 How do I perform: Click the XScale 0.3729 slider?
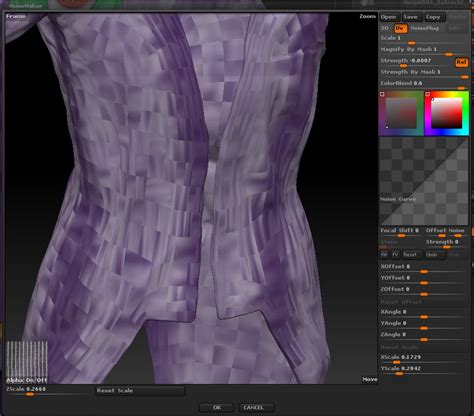pos(423,359)
